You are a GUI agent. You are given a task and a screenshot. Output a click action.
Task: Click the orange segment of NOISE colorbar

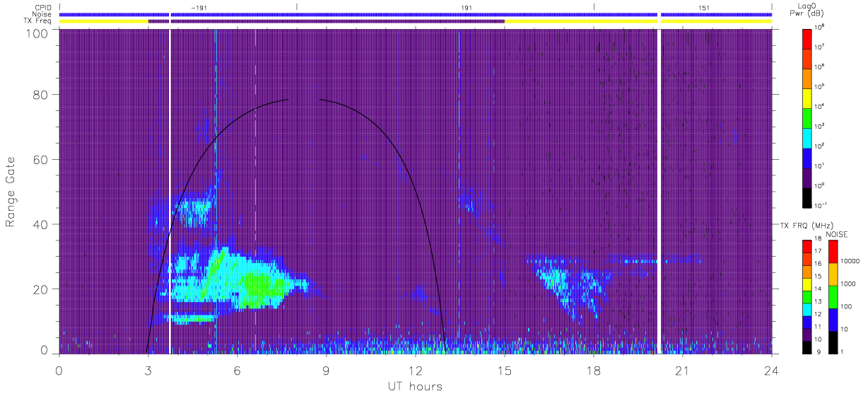pos(833,274)
